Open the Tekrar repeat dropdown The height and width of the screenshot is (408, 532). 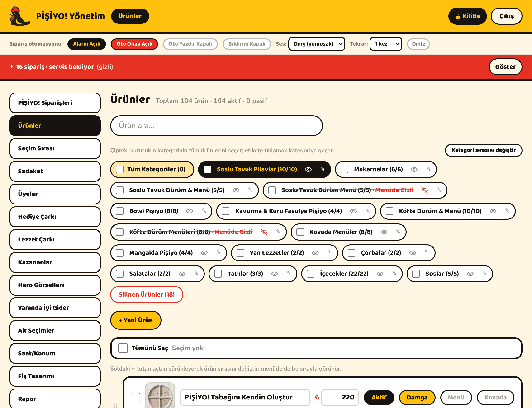click(386, 44)
